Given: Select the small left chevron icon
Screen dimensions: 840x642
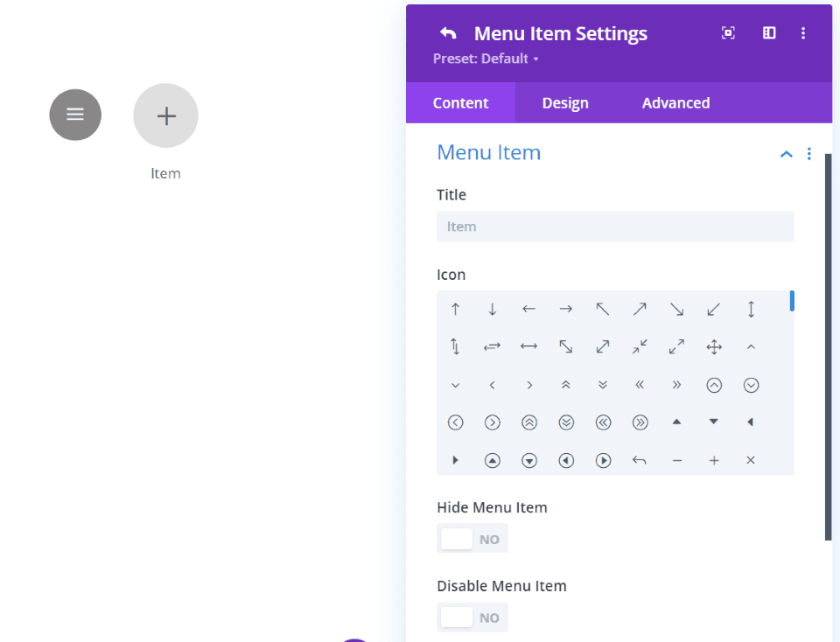Looking at the screenshot, I should (493, 385).
